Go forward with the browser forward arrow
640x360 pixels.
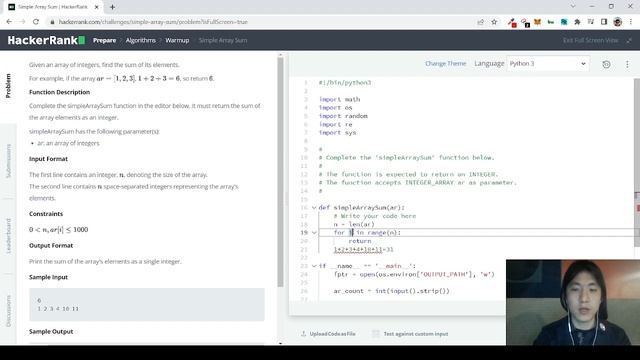pyautogui.click(x=22, y=22)
